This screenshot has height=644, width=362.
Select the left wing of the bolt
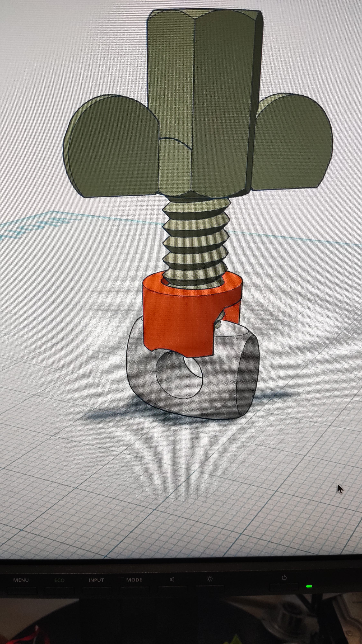pos(111,146)
